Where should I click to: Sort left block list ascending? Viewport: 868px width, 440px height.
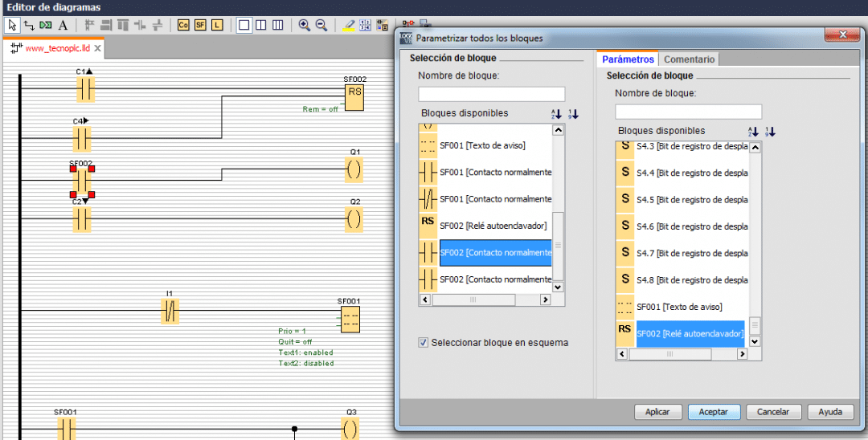pos(556,114)
